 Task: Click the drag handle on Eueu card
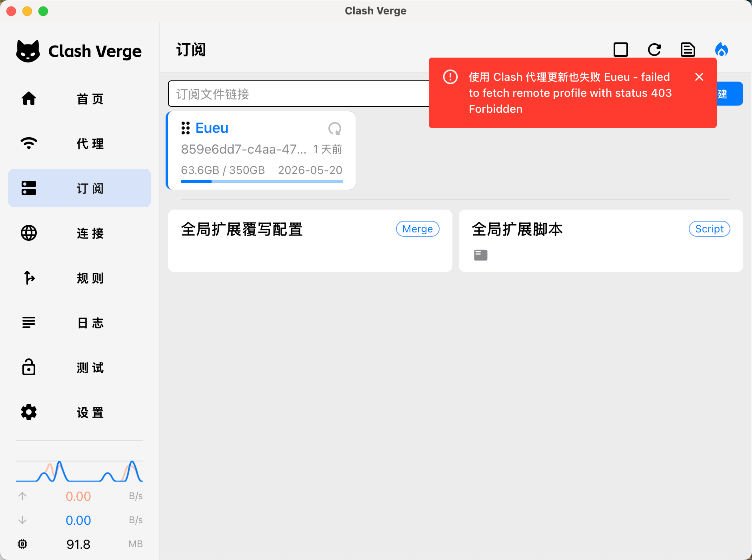pos(185,128)
